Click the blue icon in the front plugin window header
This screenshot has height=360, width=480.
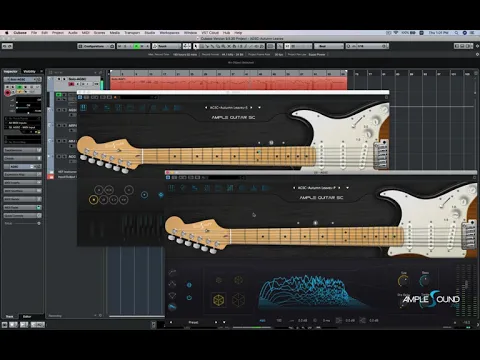click(168, 178)
